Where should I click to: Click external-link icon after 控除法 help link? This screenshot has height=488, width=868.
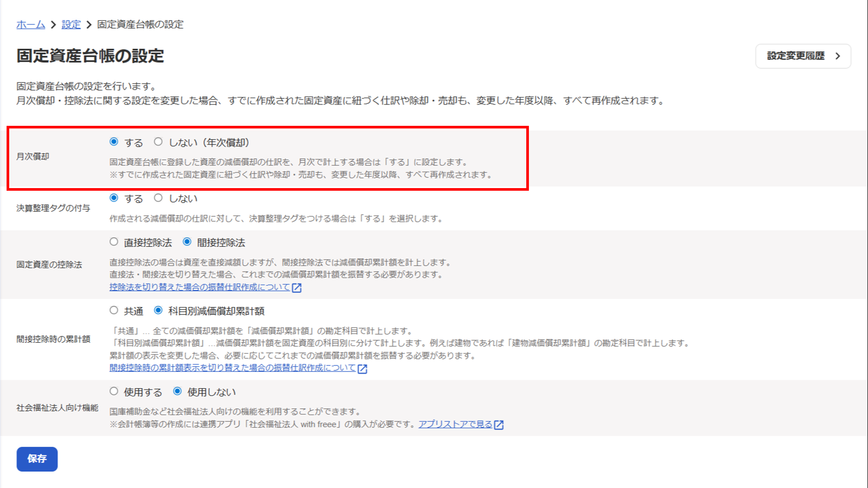coord(297,288)
